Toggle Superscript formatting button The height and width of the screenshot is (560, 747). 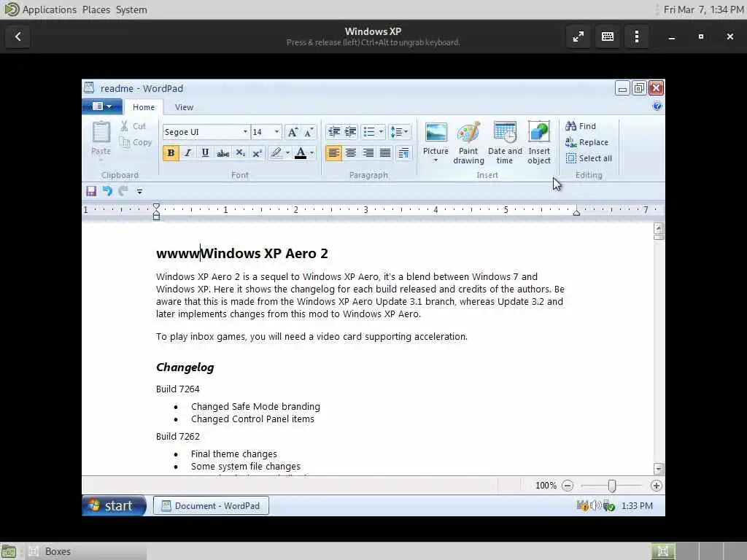click(258, 153)
